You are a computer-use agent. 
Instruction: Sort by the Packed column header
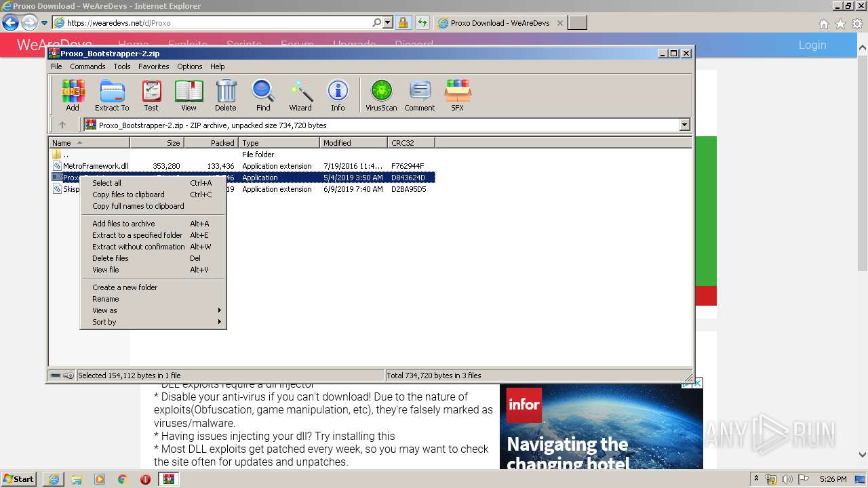point(211,143)
